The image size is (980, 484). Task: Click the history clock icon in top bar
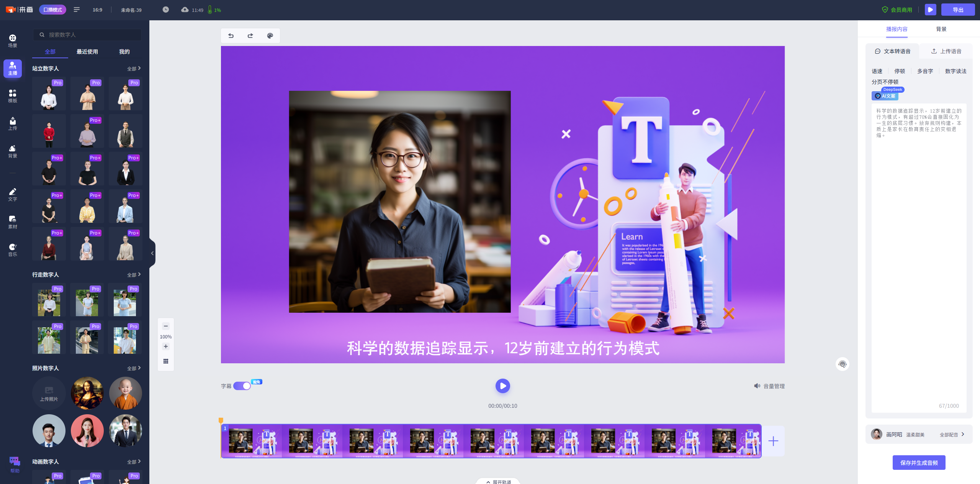165,10
